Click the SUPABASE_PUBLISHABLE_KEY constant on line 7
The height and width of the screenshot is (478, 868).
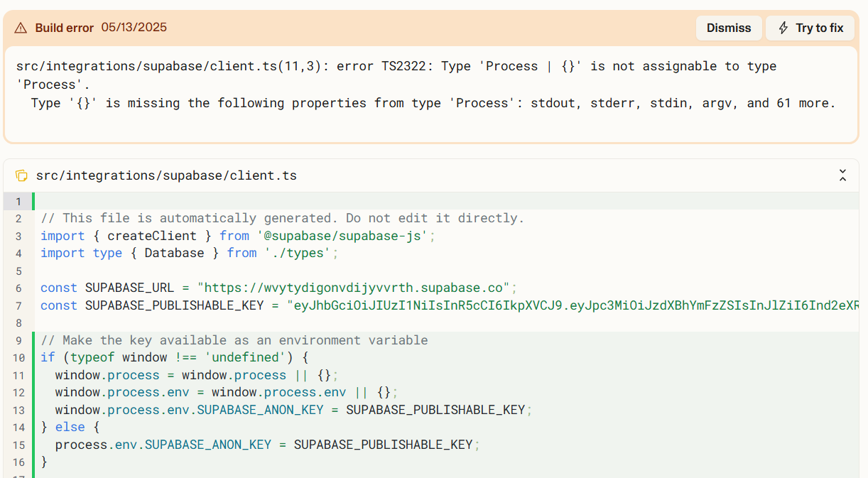[x=450, y=305]
